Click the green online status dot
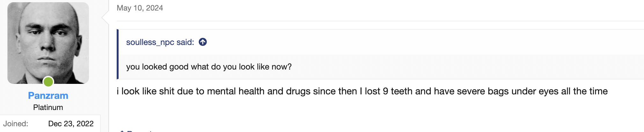The width and height of the screenshot is (644, 132). click(48, 82)
